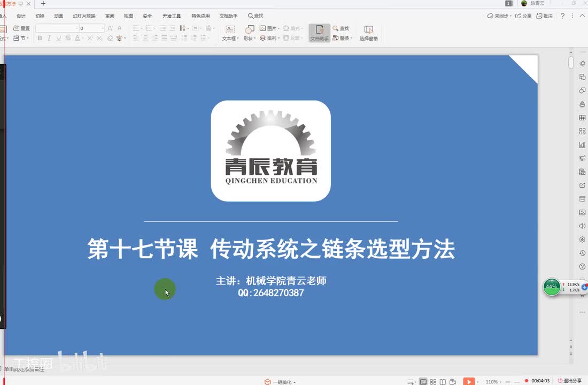Open the more options vertical dots menu
Screen dimensions: 588x385
(x=572, y=16)
